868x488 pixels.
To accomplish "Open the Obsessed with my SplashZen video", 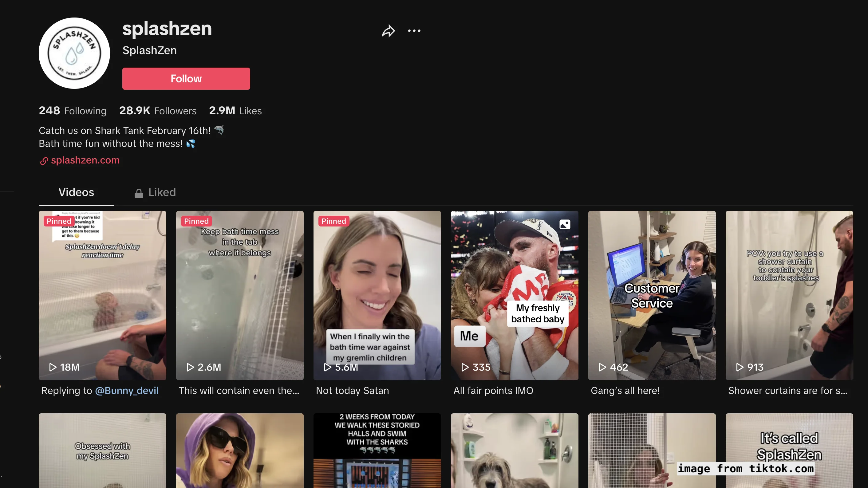I will pos(102,451).
